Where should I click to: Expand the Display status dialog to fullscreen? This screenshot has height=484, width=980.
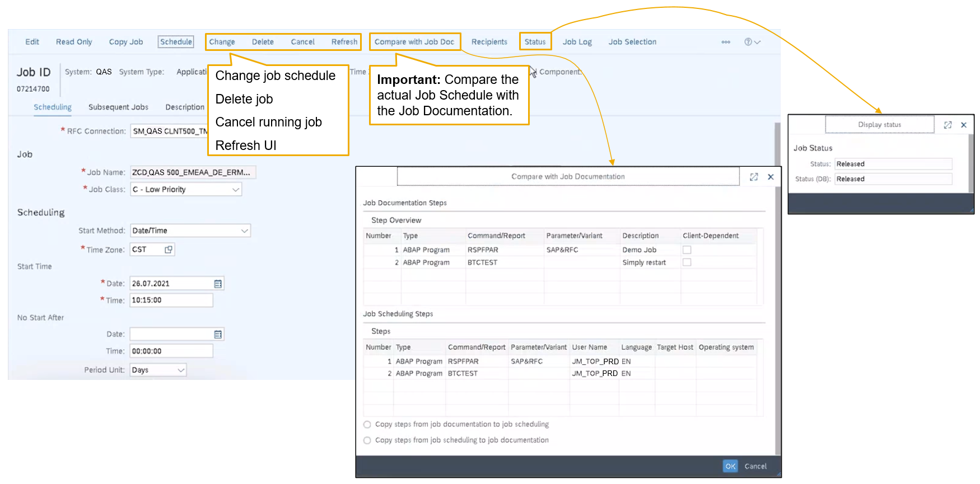[948, 125]
